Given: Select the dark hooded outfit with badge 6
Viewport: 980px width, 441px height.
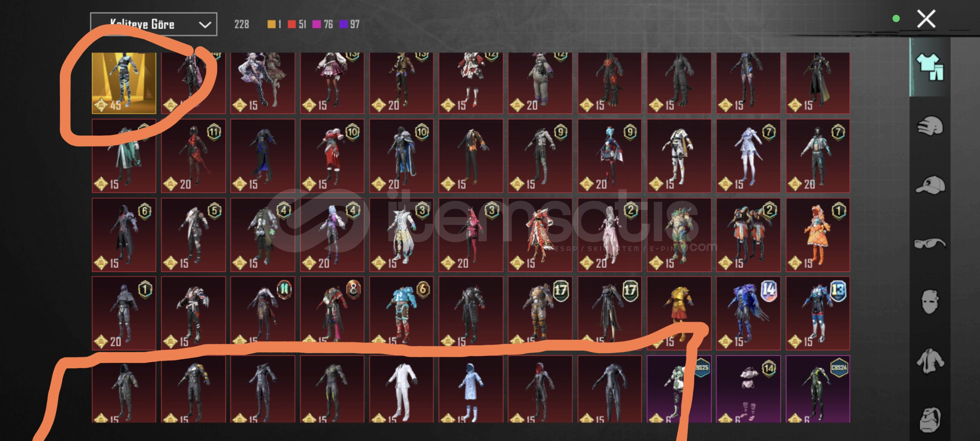Looking at the screenshot, I should click(124, 235).
